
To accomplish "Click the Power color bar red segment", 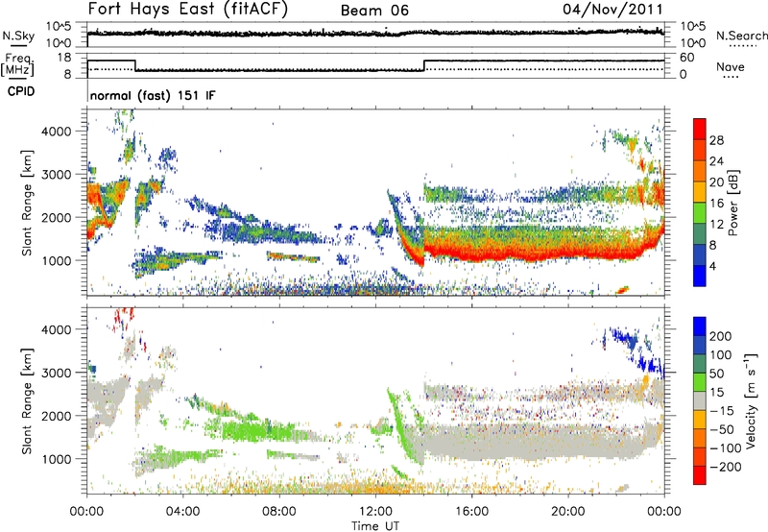I will click(700, 129).
